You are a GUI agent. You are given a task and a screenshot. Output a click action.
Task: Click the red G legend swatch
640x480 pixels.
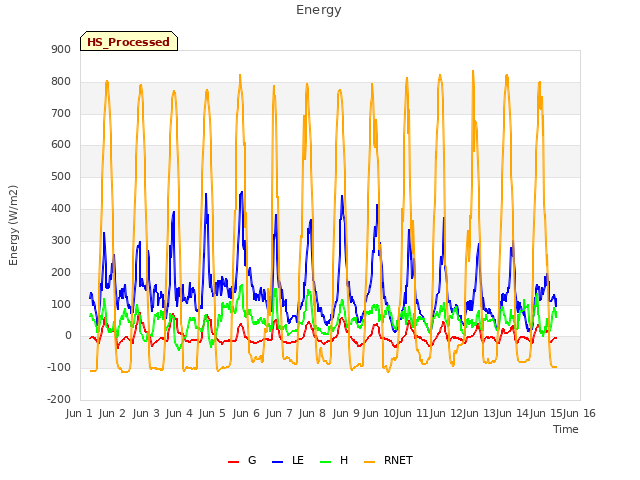click(233, 462)
